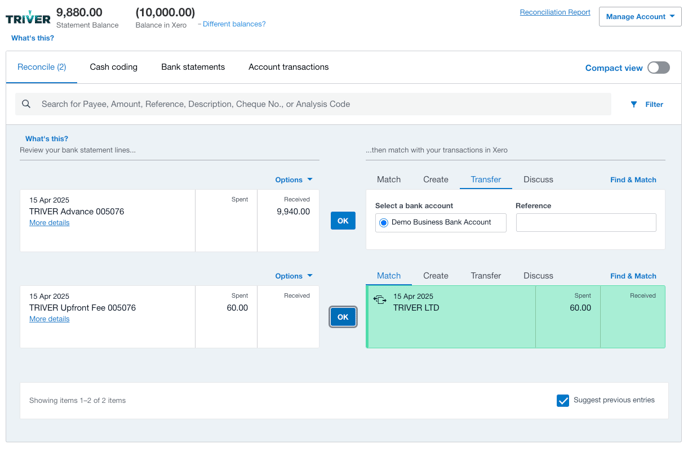Click the TRIVER logo
Image resolution: width=688 pixels, height=453 pixels.
click(x=28, y=18)
